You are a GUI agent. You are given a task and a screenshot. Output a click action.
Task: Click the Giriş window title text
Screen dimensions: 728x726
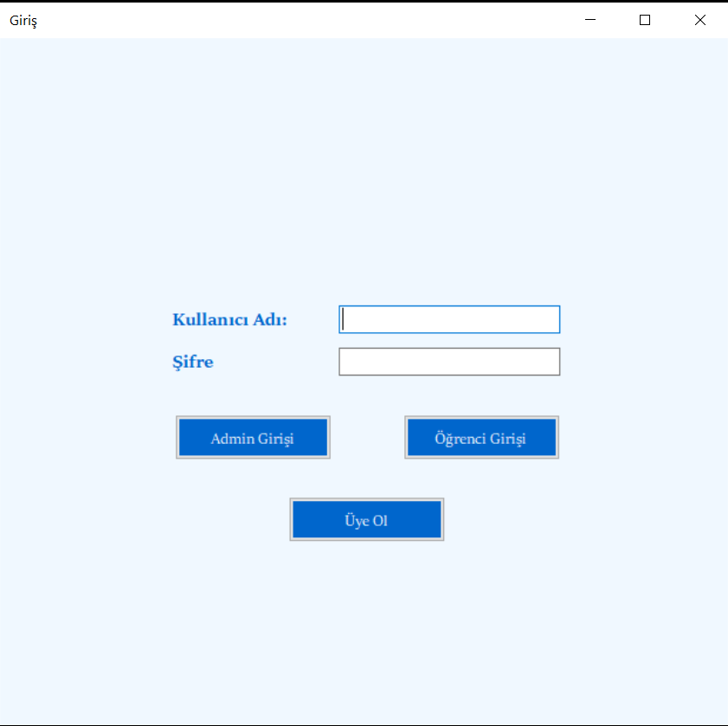click(x=21, y=19)
